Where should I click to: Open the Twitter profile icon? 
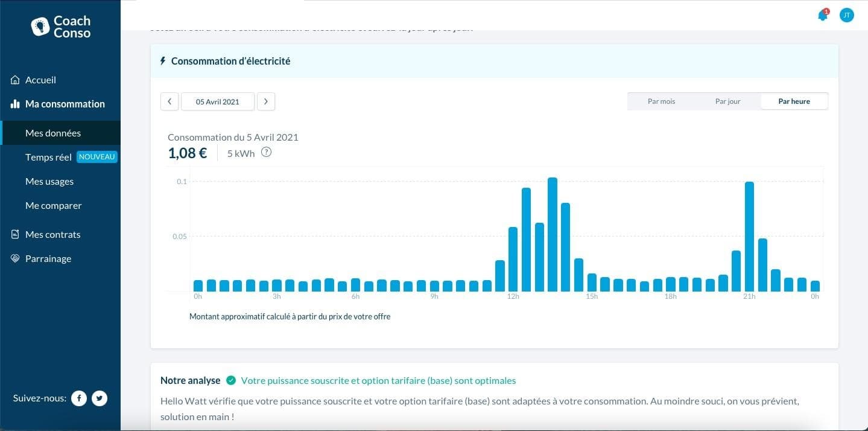[x=100, y=398]
